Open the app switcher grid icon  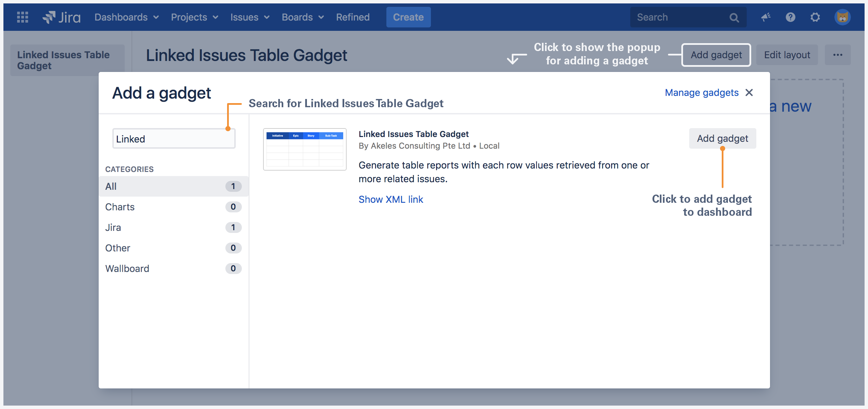23,17
